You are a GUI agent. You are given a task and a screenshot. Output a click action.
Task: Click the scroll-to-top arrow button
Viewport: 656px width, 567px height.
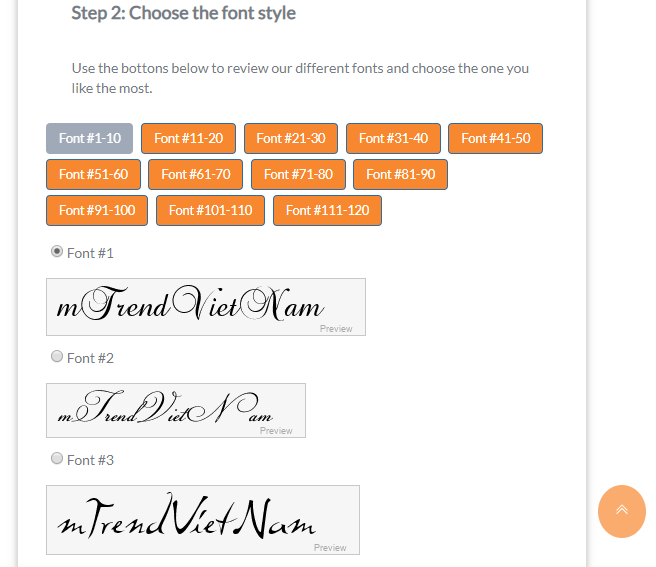click(621, 511)
